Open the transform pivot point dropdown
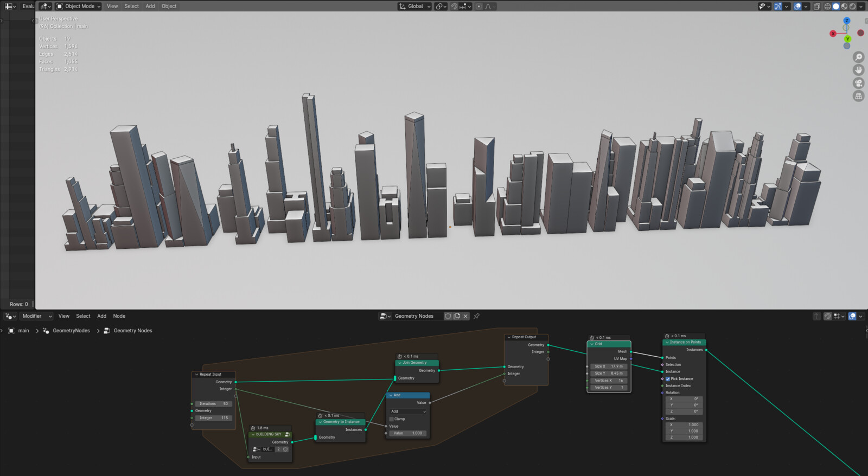 click(x=441, y=6)
